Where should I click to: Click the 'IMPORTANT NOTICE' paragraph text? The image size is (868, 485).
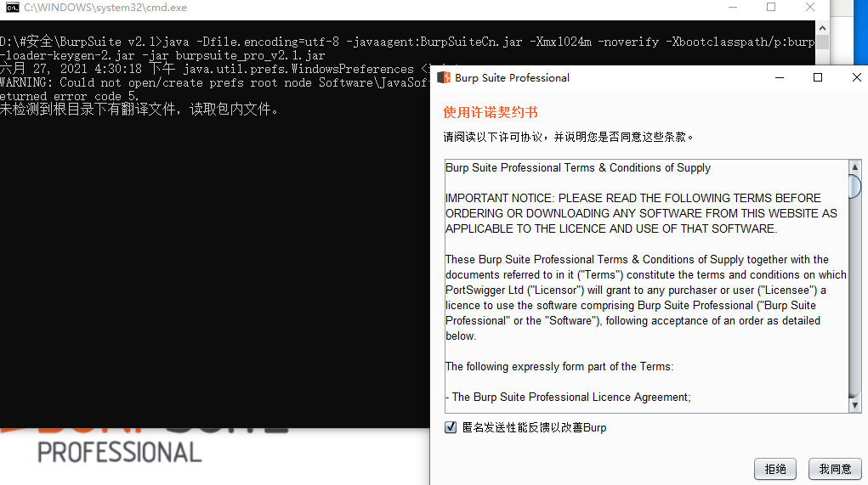tap(641, 213)
